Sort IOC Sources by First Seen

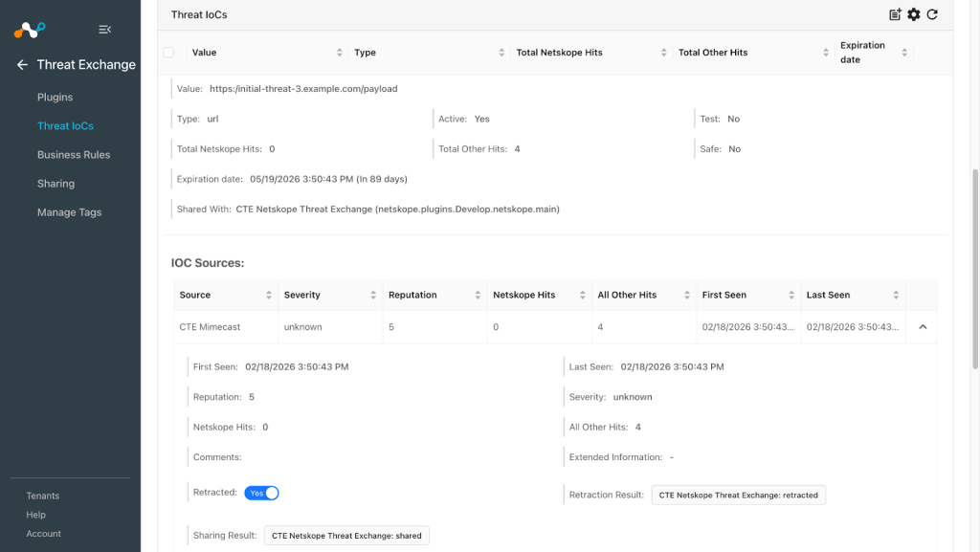(791, 295)
